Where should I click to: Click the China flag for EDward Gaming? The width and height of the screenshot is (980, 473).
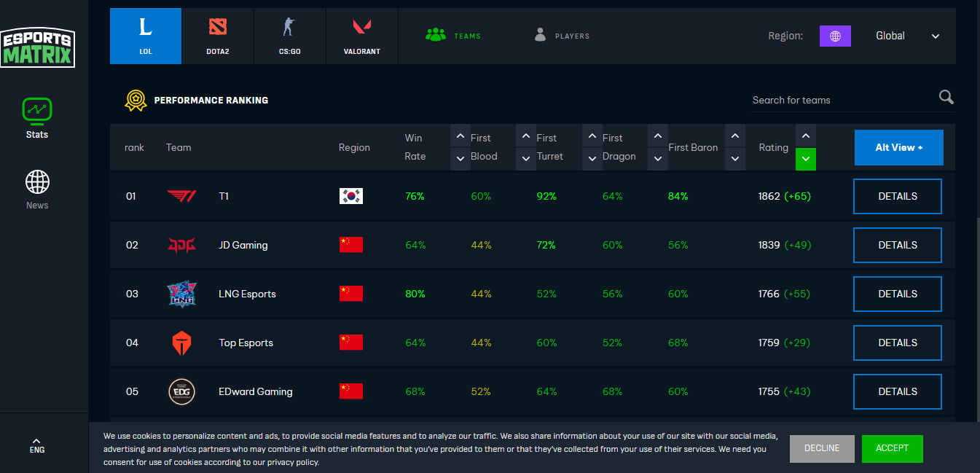[351, 391]
